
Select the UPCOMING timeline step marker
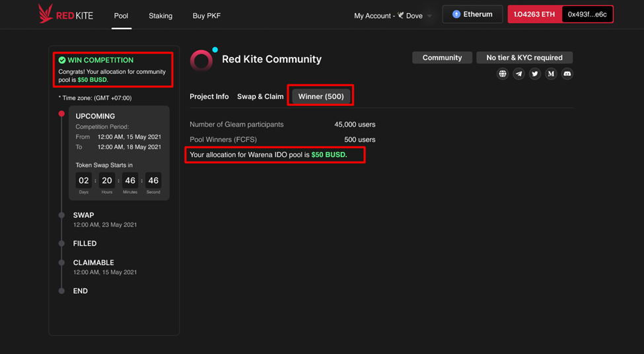pyautogui.click(x=61, y=114)
